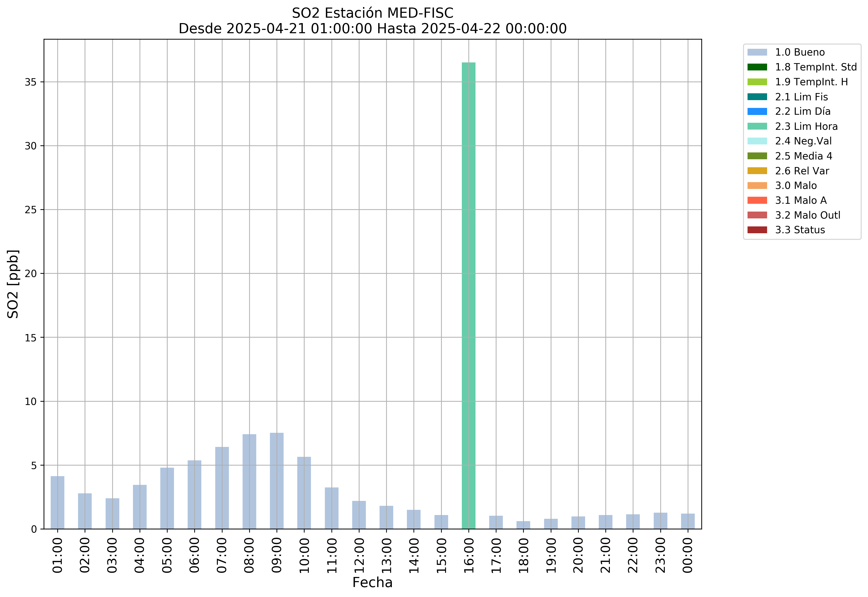Click the 3.1 Malo A legend swatch
Image resolution: width=868 pixels, height=597 pixels.
pos(757,200)
